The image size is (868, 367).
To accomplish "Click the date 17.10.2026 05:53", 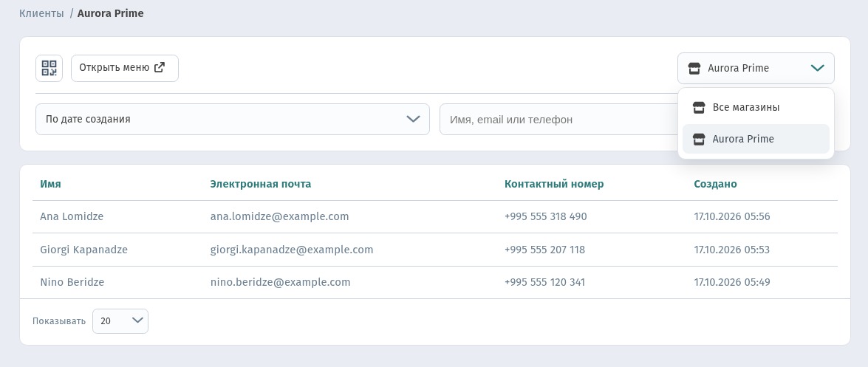I will coord(732,250).
